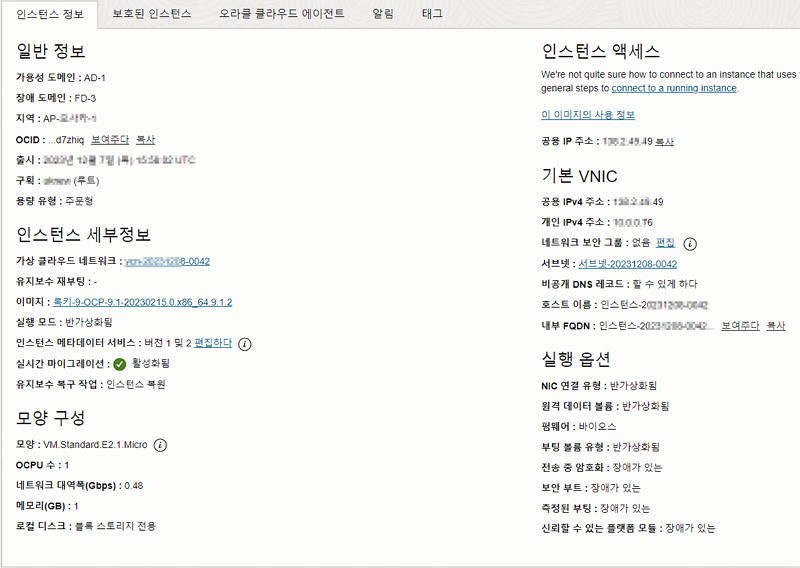Edit metadata service via 편집하다 link
Image resolution: width=800 pixels, height=568 pixels.
tap(213, 343)
